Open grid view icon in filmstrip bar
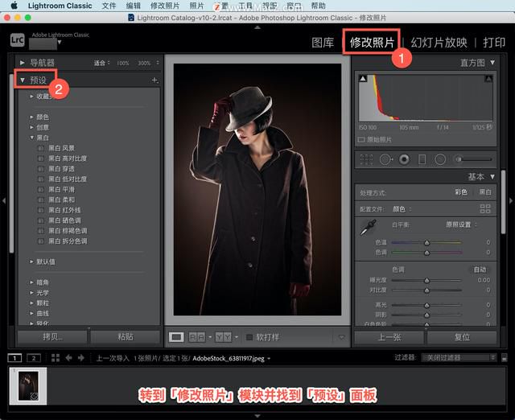The image size is (515, 420). tap(56, 357)
